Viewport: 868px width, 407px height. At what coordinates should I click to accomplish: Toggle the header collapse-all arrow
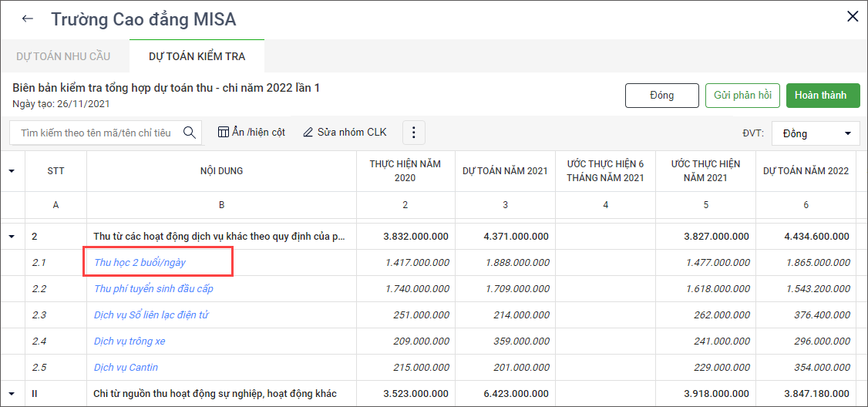pyautogui.click(x=12, y=171)
